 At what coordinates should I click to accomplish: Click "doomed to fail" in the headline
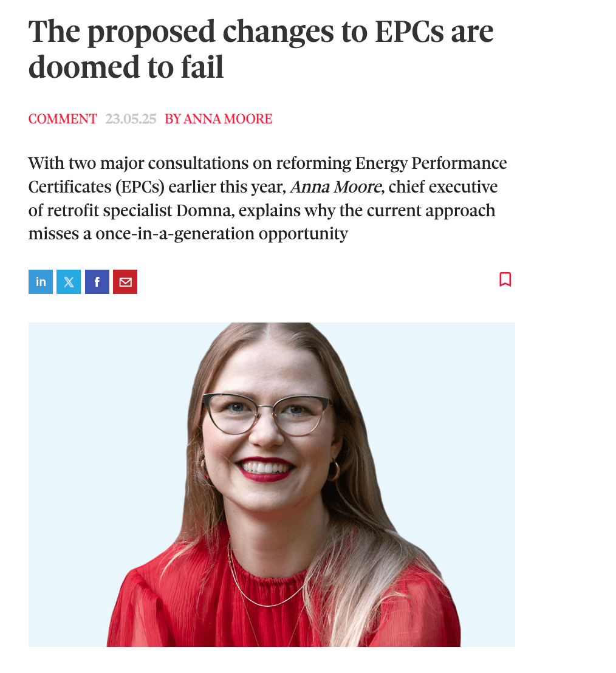click(126, 67)
